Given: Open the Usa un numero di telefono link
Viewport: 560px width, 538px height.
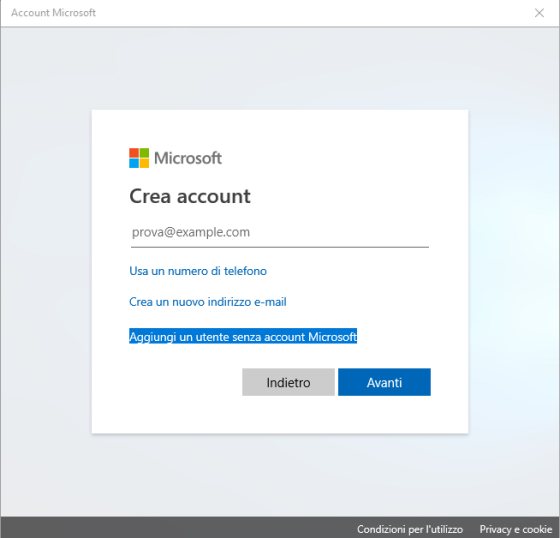Looking at the screenshot, I should (198, 271).
